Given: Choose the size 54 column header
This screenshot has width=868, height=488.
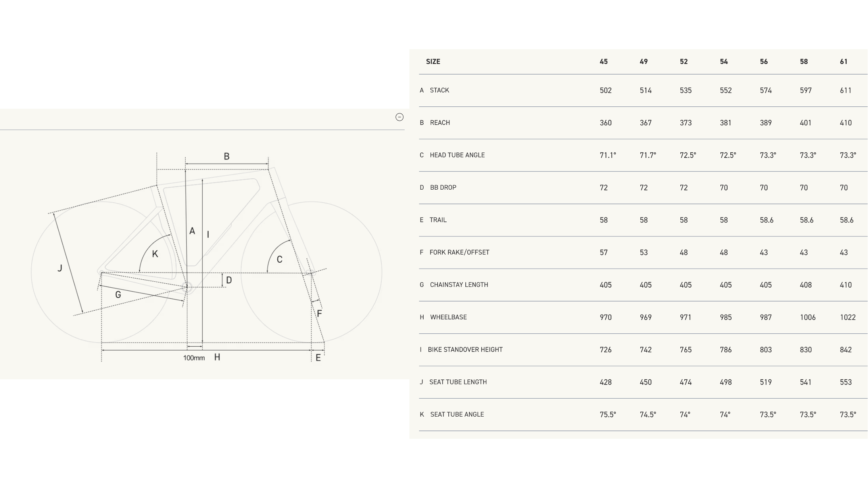Looking at the screenshot, I should click(724, 61).
